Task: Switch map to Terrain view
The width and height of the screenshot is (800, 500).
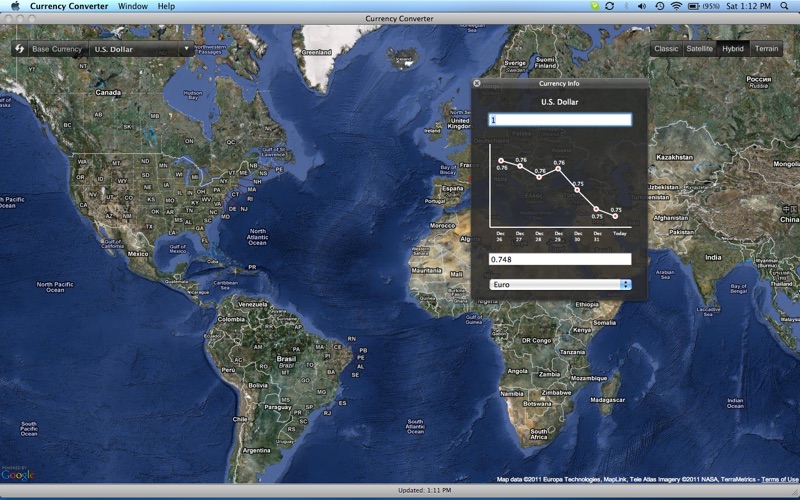Action: coord(766,48)
